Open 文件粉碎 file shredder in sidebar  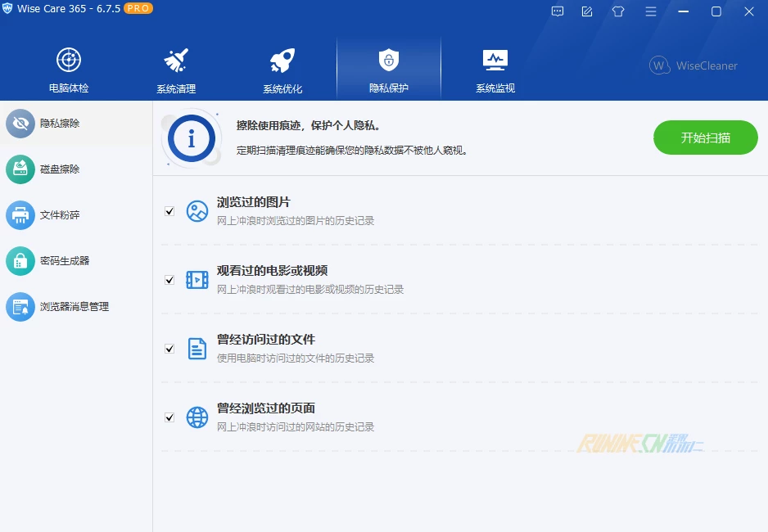[x=60, y=215]
